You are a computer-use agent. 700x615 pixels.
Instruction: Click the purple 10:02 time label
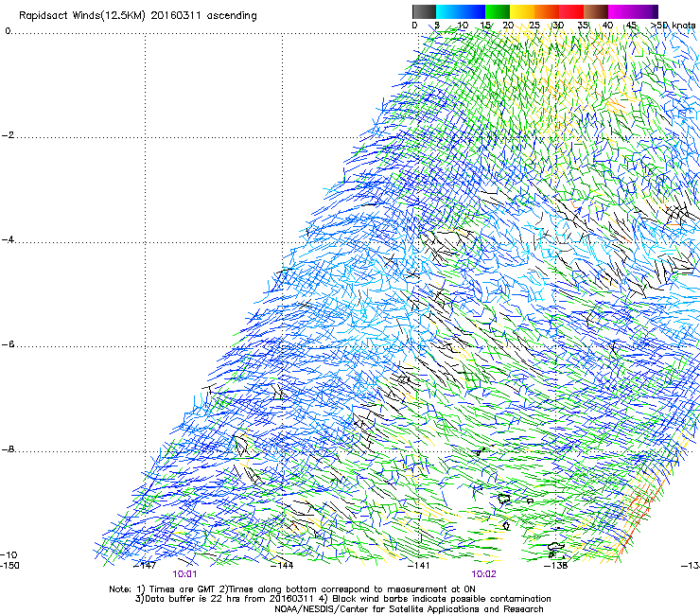(x=484, y=574)
